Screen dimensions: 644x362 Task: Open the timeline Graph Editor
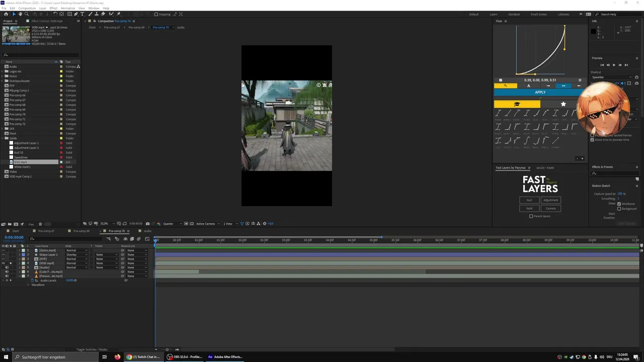(147, 239)
